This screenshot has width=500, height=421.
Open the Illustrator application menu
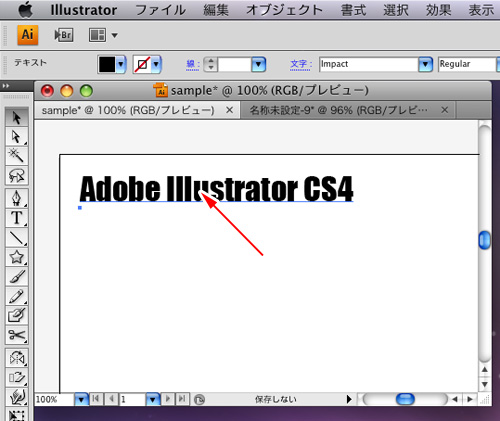pos(84,10)
